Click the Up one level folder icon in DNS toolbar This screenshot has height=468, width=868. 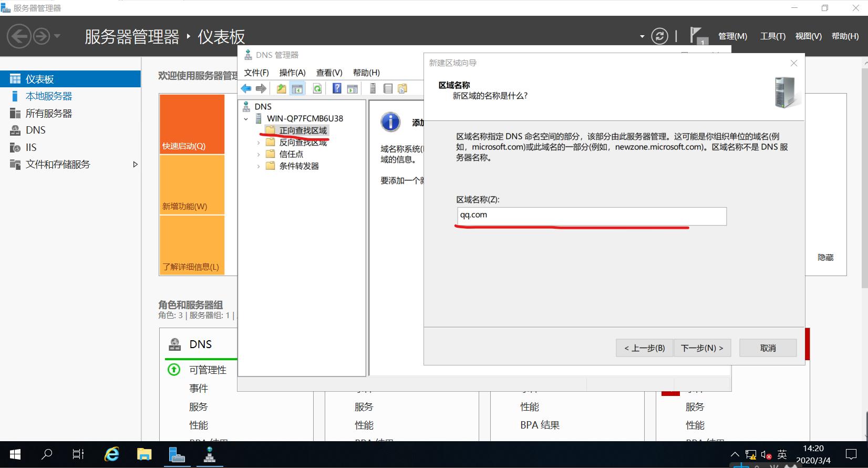tap(282, 88)
